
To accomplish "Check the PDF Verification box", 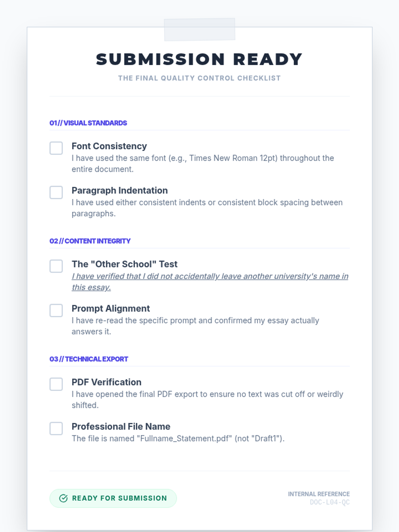I will coord(56,384).
